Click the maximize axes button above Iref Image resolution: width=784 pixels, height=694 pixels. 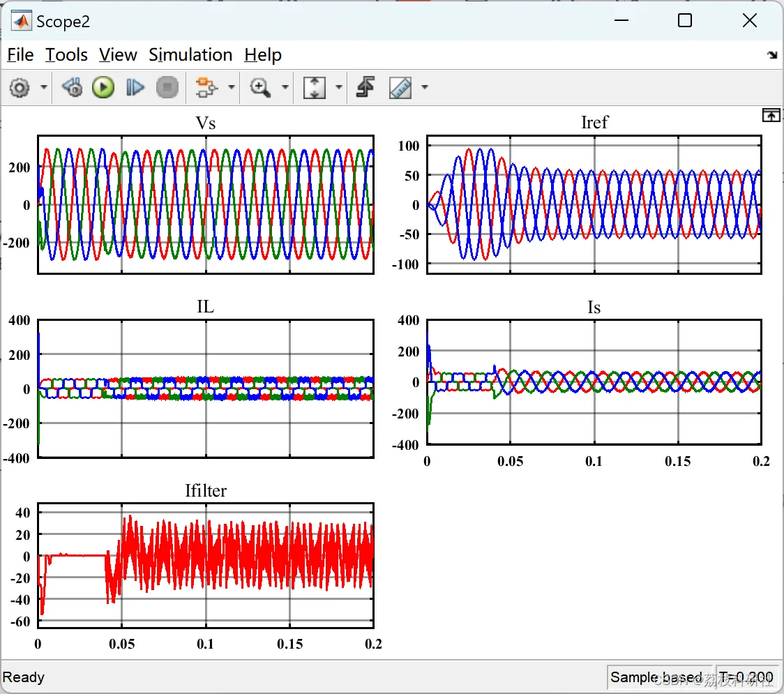(x=771, y=116)
